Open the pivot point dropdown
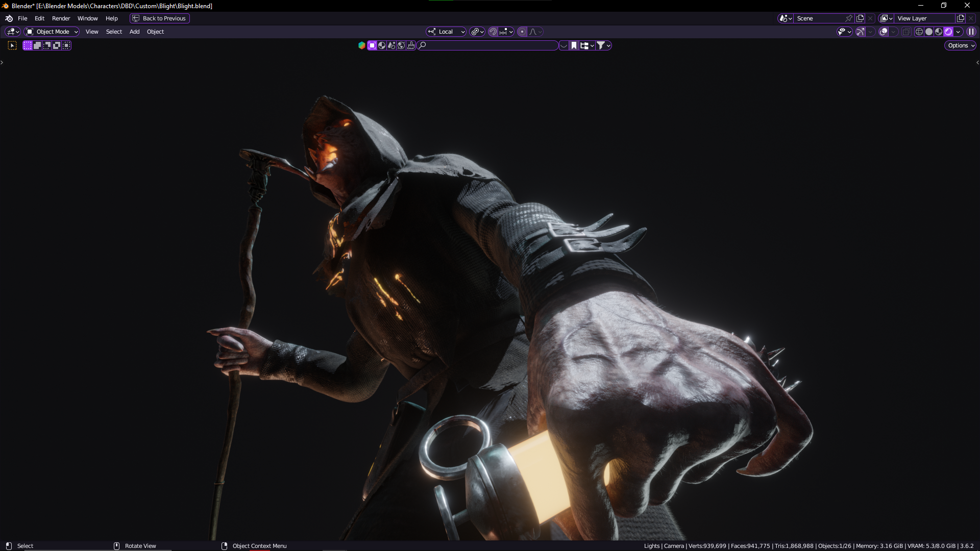Image resolution: width=980 pixels, height=551 pixels. pyautogui.click(x=478, y=32)
